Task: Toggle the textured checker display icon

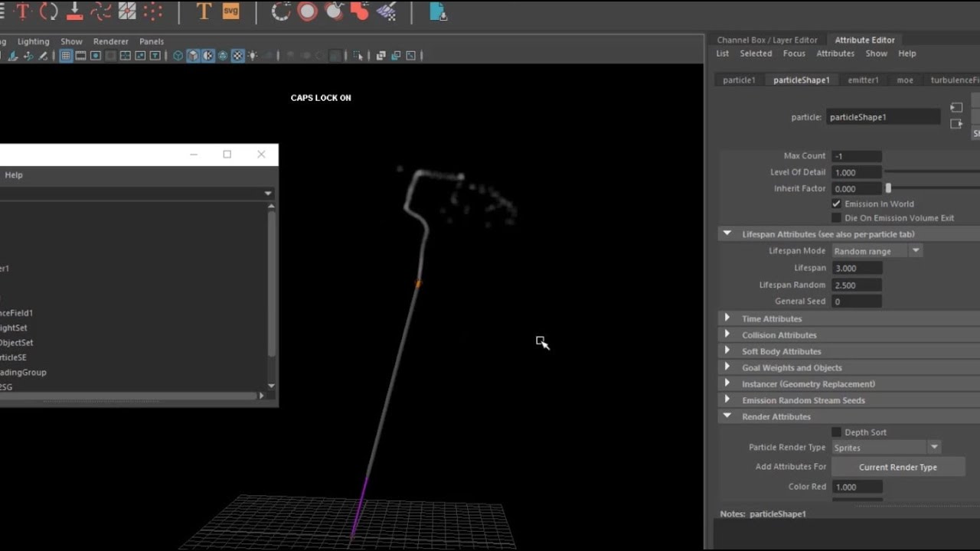Action: click(237, 55)
